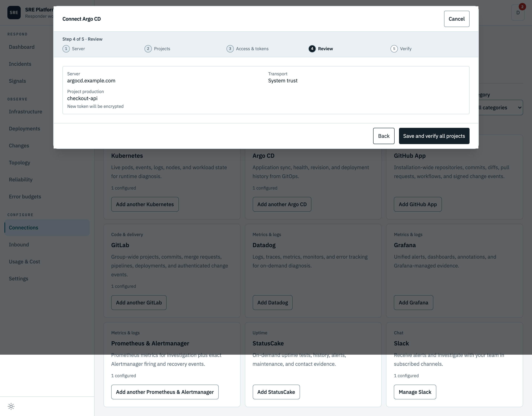Click the Grafana card heading
This screenshot has width=532, height=416.
tap(405, 245)
